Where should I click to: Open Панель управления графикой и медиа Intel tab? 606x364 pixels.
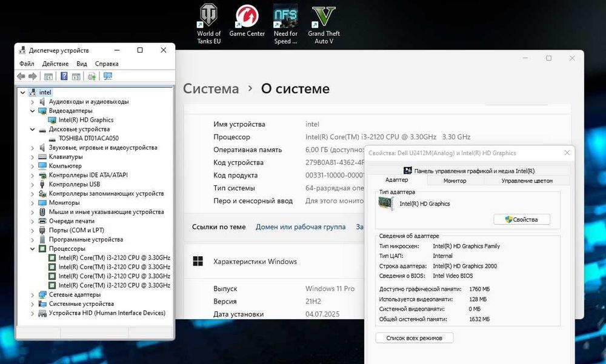click(x=469, y=171)
